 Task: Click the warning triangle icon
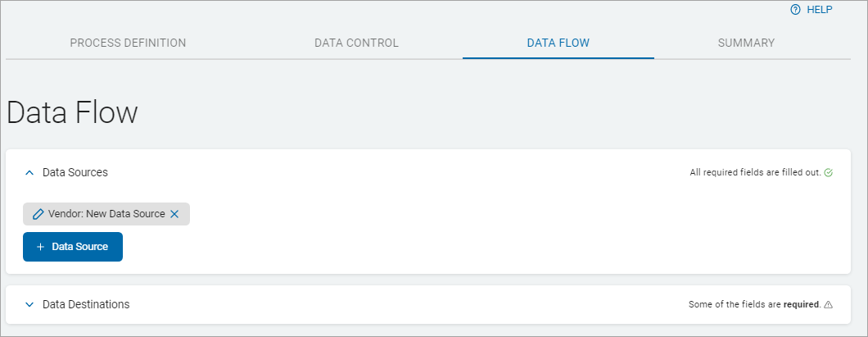[829, 305]
